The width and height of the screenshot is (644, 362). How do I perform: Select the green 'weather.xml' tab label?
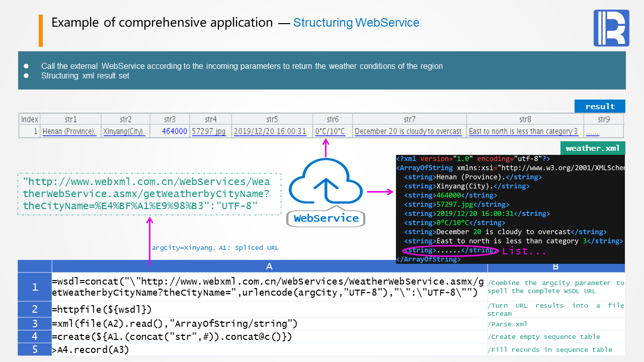[593, 148]
